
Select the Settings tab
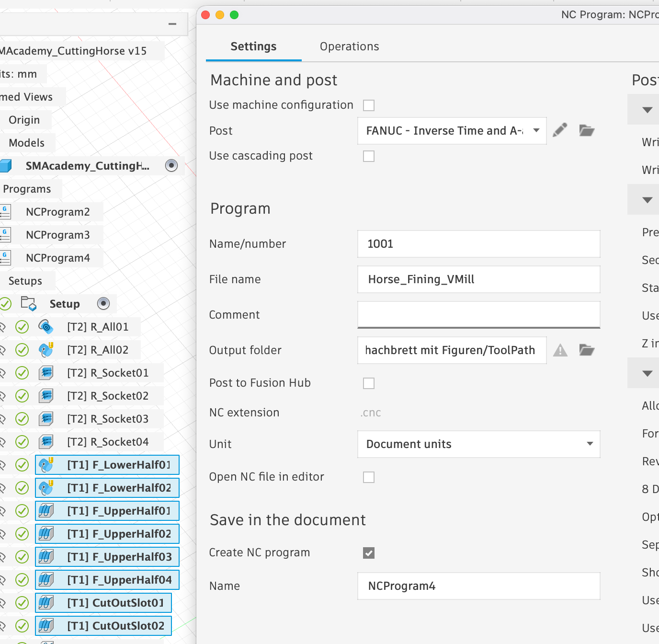point(253,46)
